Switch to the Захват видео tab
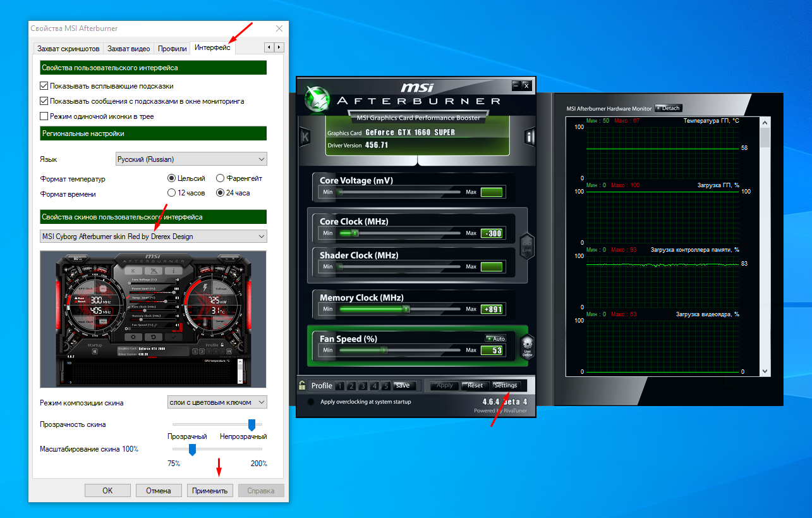 click(129, 48)
